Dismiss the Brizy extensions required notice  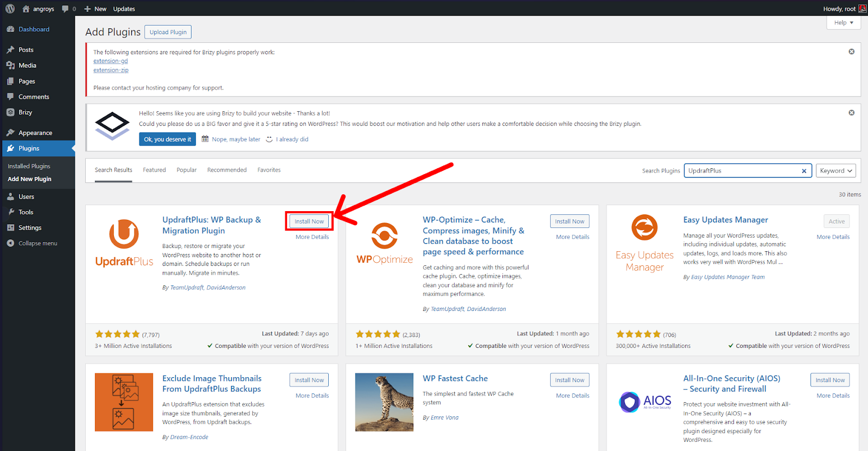[x=851, y=52]
